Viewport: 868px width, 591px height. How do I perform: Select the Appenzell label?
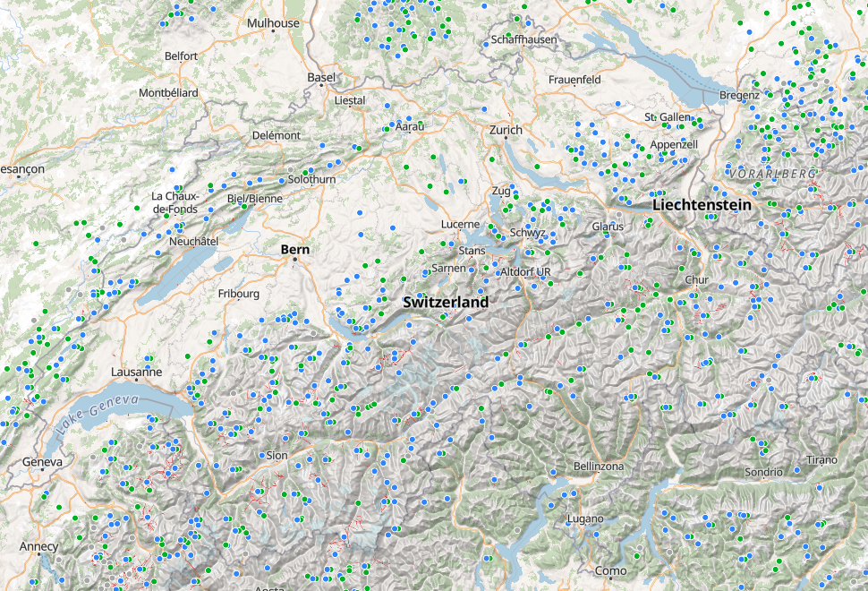pyautogui.click(x=674, y=144)
